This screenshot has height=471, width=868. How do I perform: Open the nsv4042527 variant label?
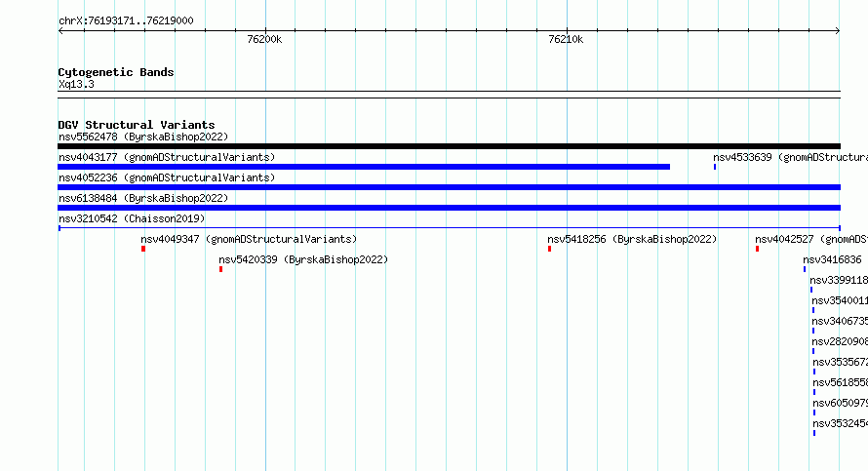811,239
